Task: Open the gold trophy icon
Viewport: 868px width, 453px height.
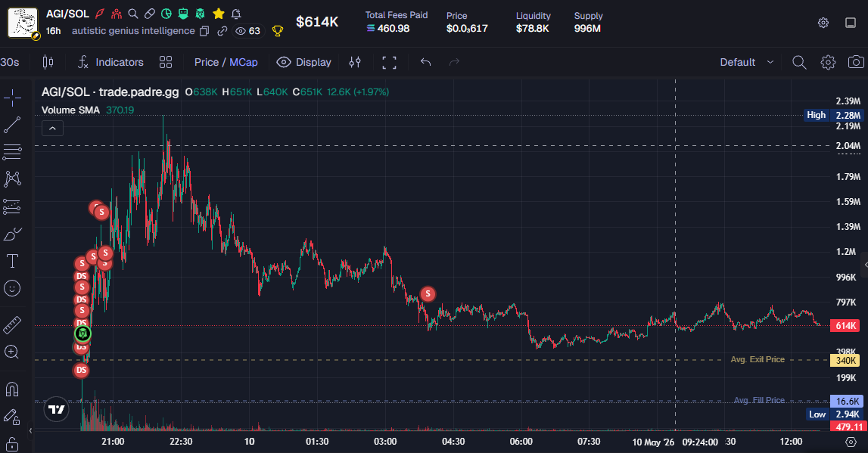Action: 278,31
